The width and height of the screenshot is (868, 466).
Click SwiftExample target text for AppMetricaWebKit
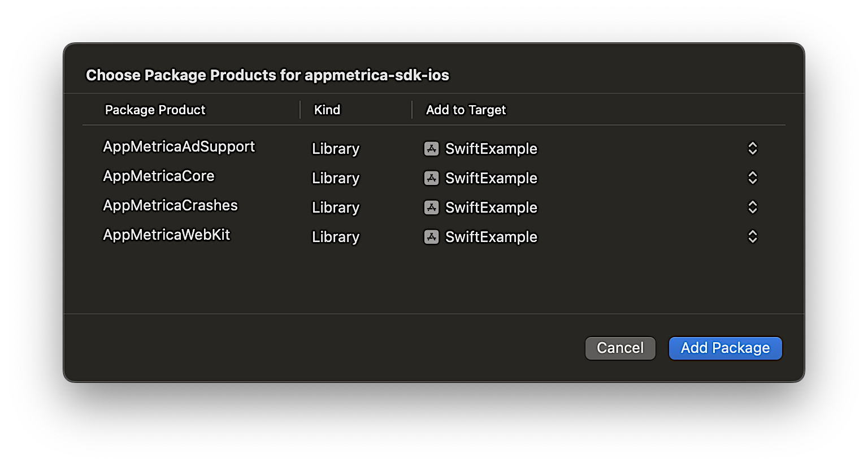pyautogui.click(x=491, y=237)
